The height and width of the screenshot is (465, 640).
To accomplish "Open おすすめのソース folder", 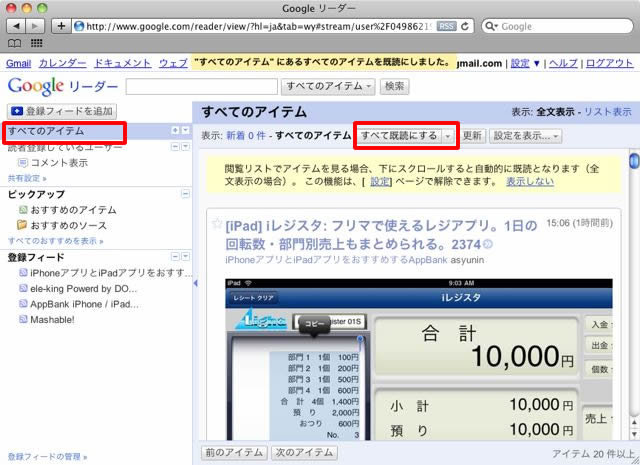I will tap(69, 225).
